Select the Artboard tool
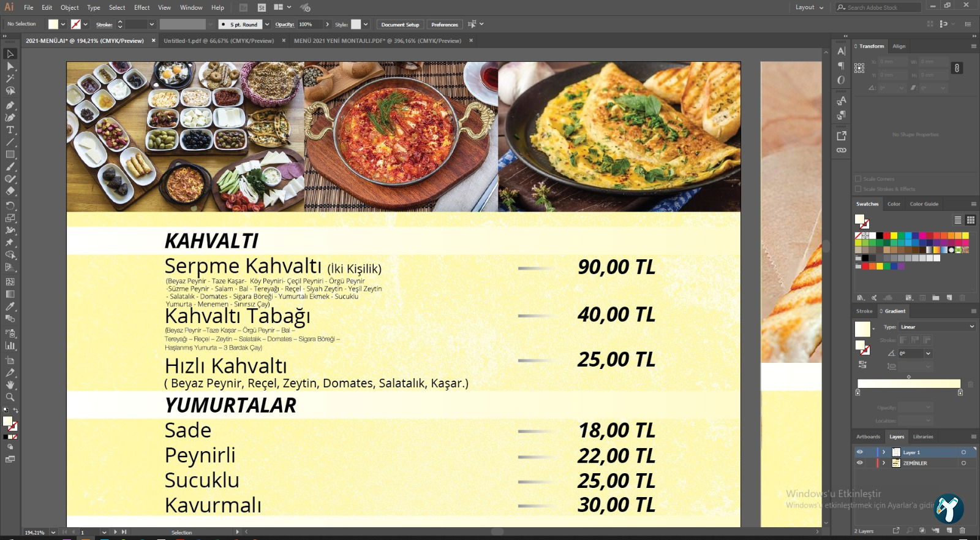Screen dimensions: 980x540 point(10,360)
